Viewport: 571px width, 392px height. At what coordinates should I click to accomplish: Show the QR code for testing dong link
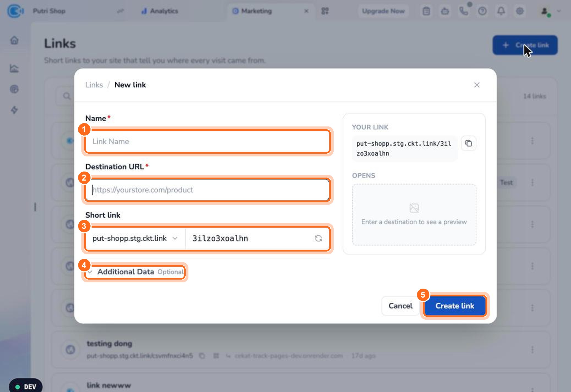tap(216, 356)
